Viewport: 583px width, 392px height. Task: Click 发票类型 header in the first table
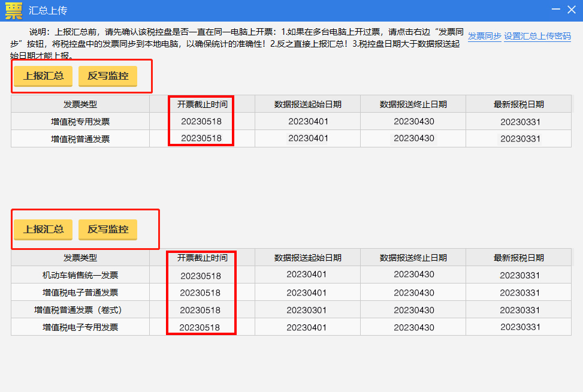[x=80, y=104]
